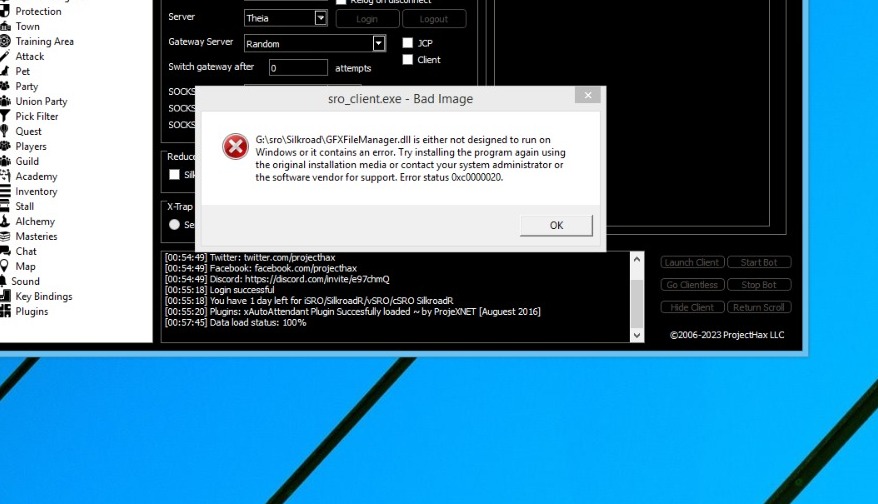Open the Attack settings icon
The width and height of the screenshot is (878, 504).
pos(5,57)
